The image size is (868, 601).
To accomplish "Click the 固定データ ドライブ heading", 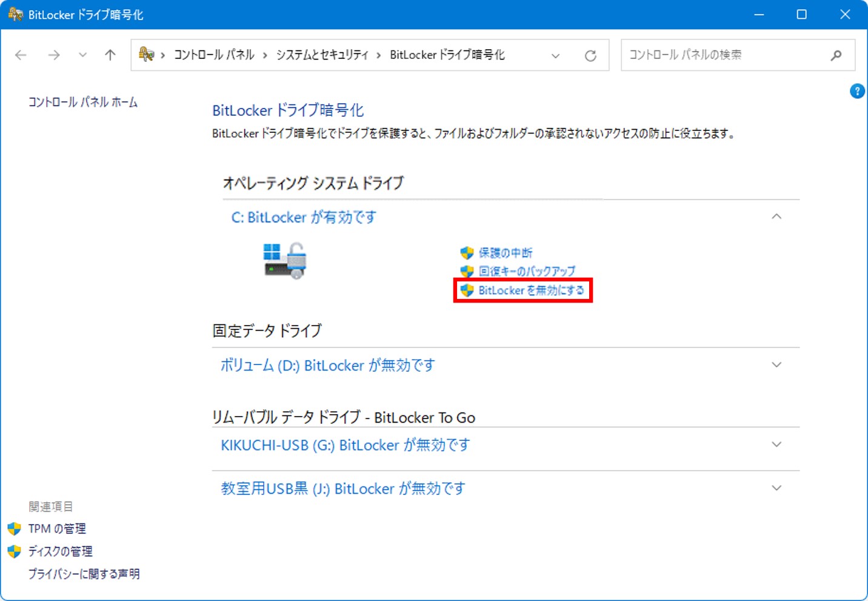I will coord(267,331).
